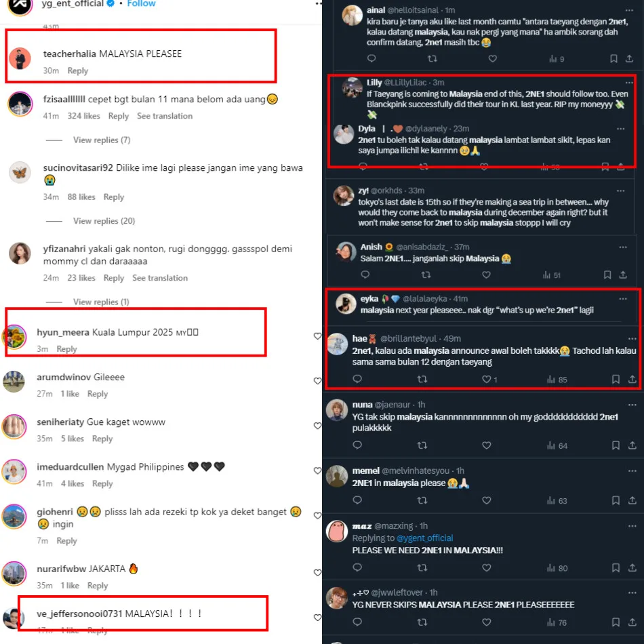Open view analytics on Anish's tweet

pyautogui.click(x=551, y=275)
